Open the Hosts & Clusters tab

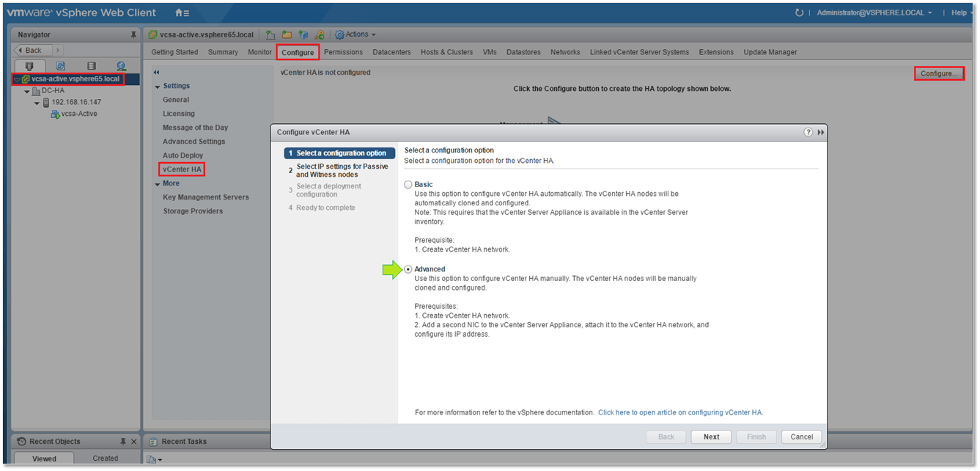pos(446,52)
